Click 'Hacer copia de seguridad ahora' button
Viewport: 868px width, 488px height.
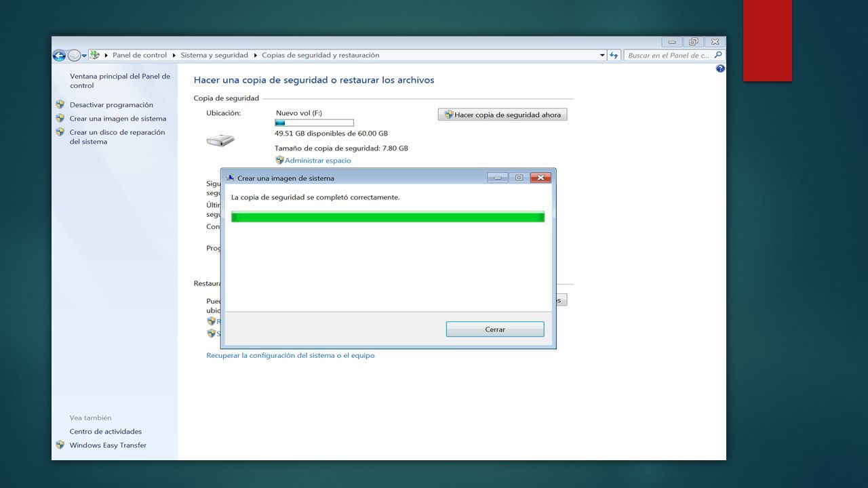[x=502, y=115]
